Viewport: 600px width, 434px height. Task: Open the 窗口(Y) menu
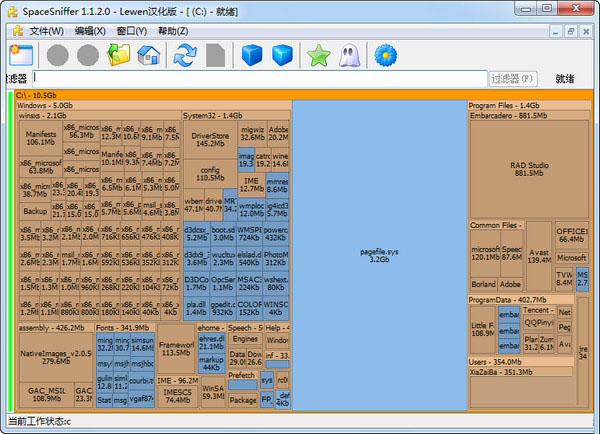pyautogui.click(x=132, y=31)
